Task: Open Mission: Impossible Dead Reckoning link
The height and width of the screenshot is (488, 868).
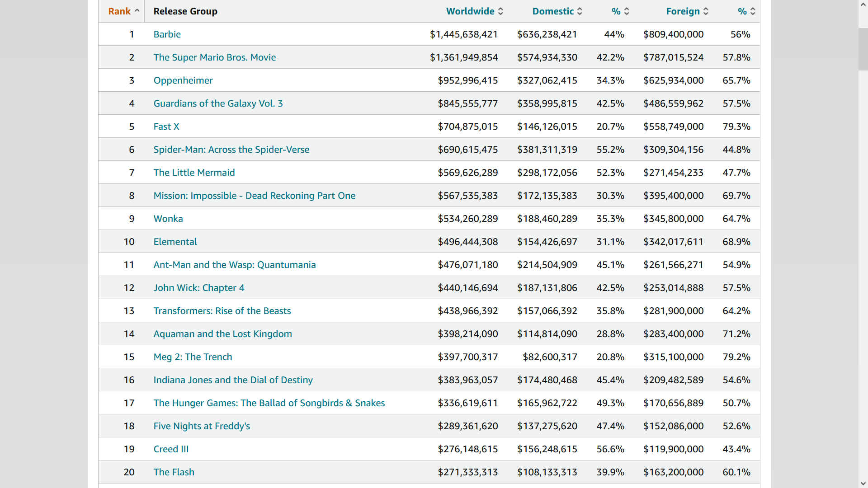Action: click(254, 196)
